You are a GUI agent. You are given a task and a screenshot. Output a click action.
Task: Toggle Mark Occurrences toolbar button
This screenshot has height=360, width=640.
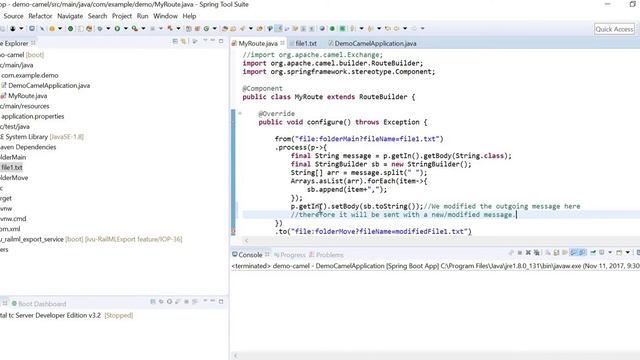tap(278, 29)
